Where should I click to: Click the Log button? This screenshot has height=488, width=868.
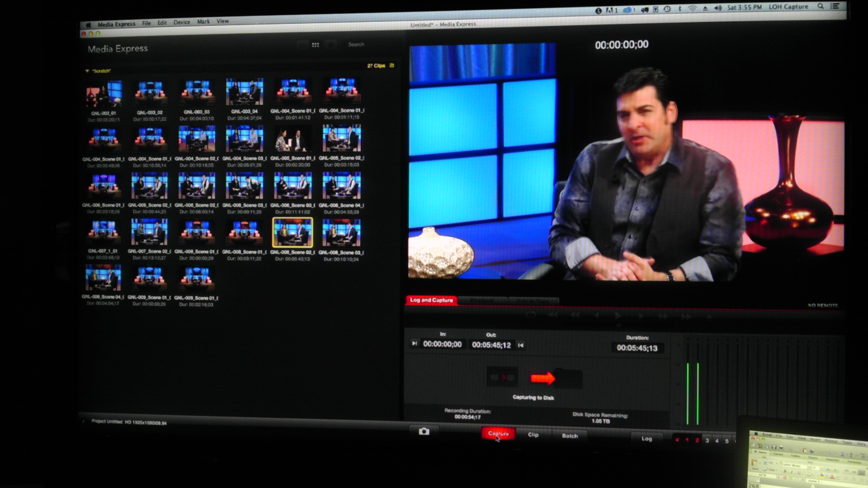tap(647, 439)
